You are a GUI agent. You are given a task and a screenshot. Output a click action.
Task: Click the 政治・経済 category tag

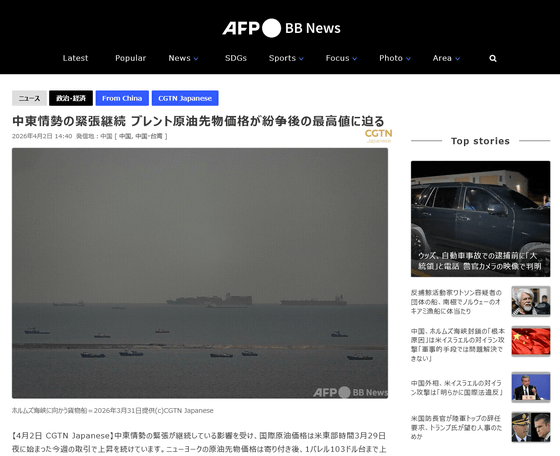tap(71, 98)
